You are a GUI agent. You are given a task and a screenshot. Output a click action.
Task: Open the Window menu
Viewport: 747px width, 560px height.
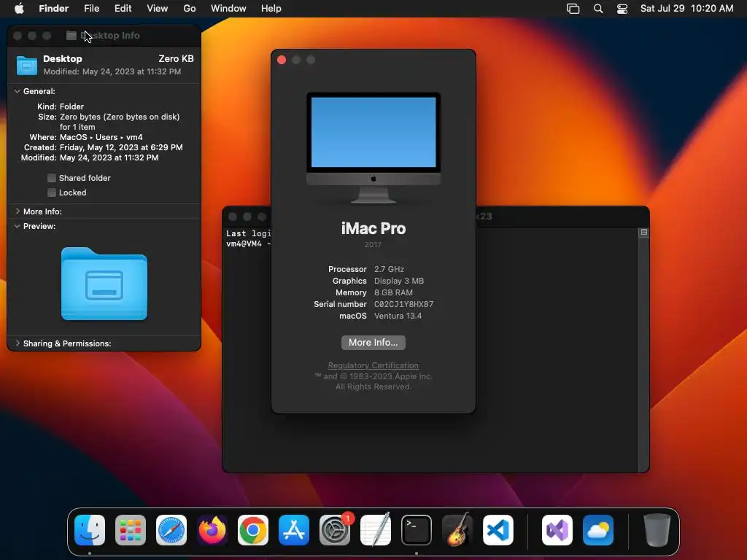pyautogui.click(x=228, y=9)
